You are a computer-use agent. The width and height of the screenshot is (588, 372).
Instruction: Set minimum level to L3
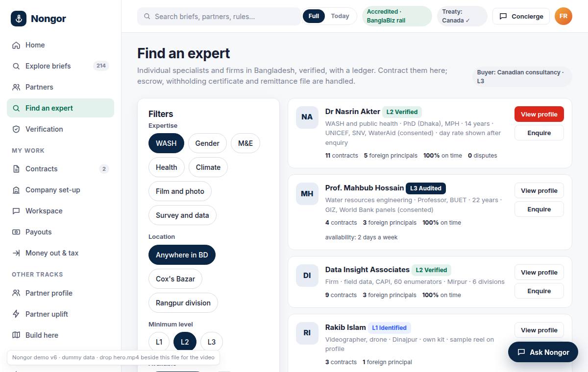(212, 342)
